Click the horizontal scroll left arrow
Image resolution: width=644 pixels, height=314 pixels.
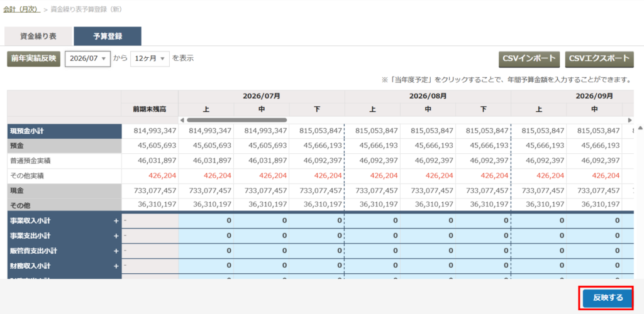(182, 120)
